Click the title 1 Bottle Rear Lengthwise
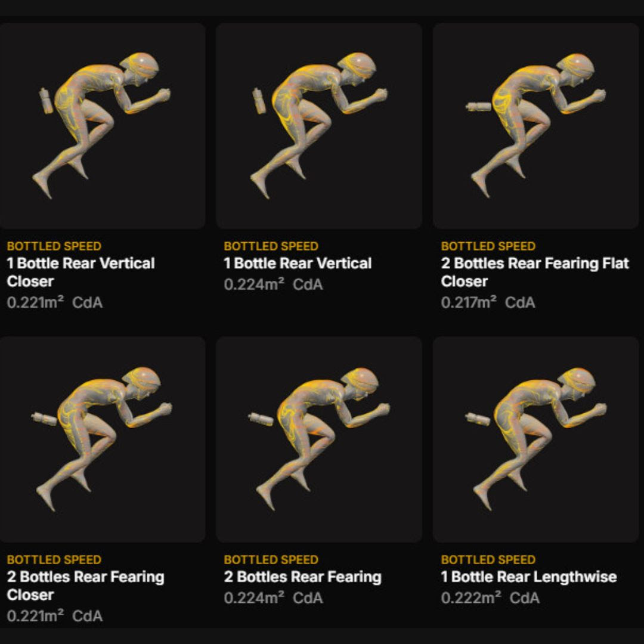The height and width of the screenshot is (644, 644). point(529,577)
